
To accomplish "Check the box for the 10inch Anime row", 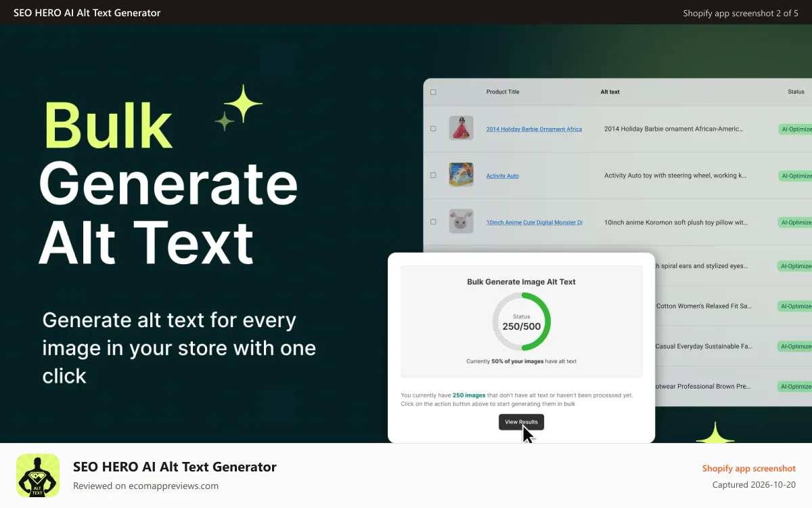I will 433,222.
